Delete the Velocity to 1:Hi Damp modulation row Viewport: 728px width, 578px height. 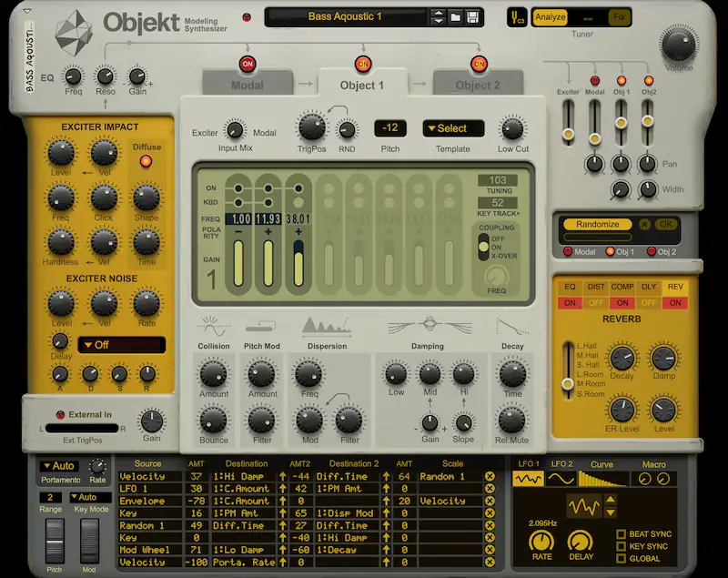[x=490, y=476]
